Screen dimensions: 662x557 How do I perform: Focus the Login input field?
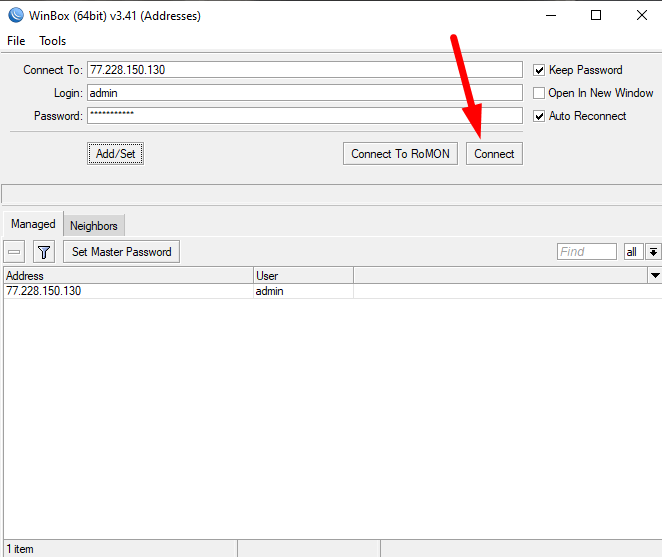coord(305,93)
